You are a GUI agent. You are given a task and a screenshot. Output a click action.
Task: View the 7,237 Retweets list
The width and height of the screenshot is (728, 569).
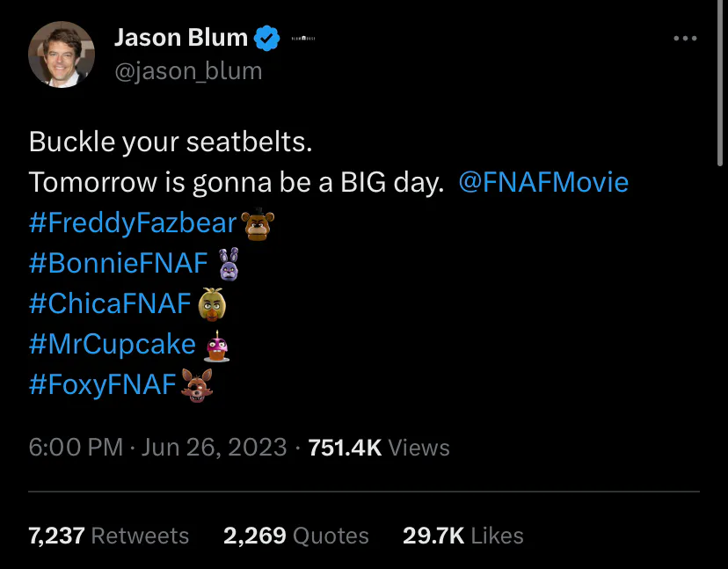click(x=109, y=536)
